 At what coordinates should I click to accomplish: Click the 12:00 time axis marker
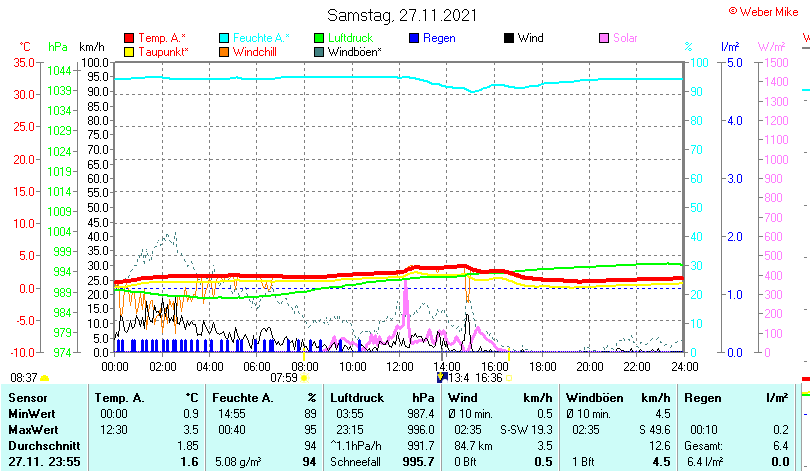399,366
